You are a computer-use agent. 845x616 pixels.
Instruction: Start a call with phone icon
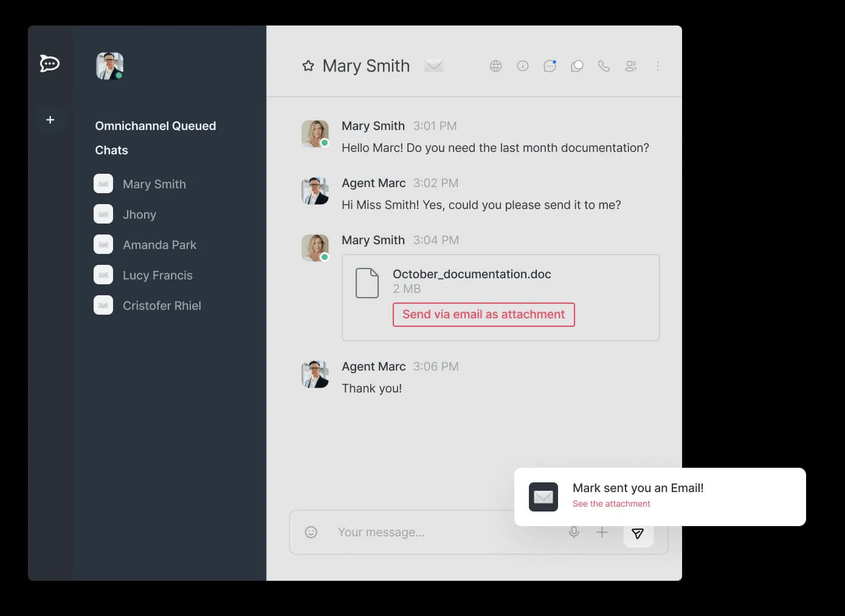pyautogui.click(x=604, y=66)
